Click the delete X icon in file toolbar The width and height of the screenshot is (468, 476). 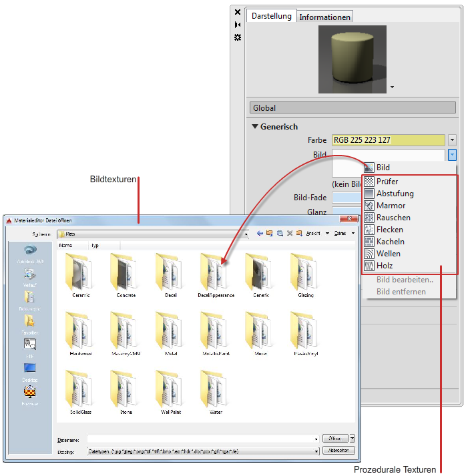point(290,233)
